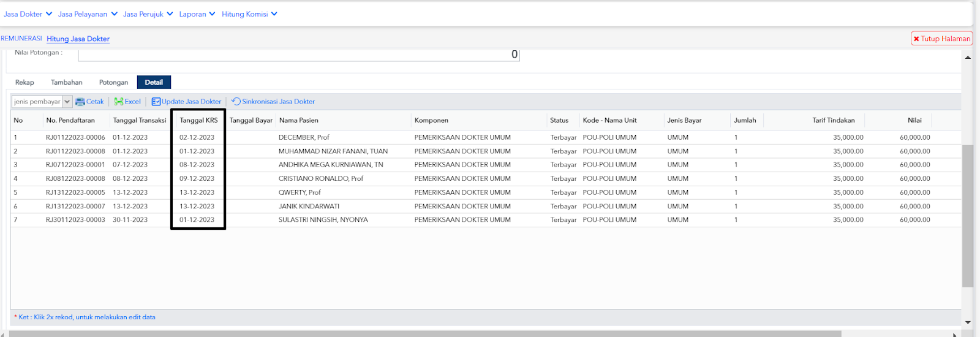Click the red X on Tutup Halaman
980x337 pixels.
[916, 39]
